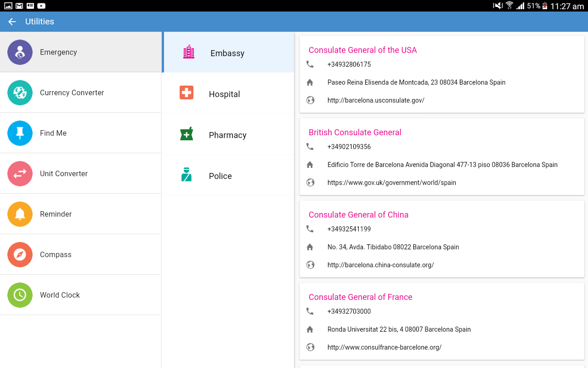Tap globe icon beside consulfrance-barcelone.org

click(x=311, y=347)
